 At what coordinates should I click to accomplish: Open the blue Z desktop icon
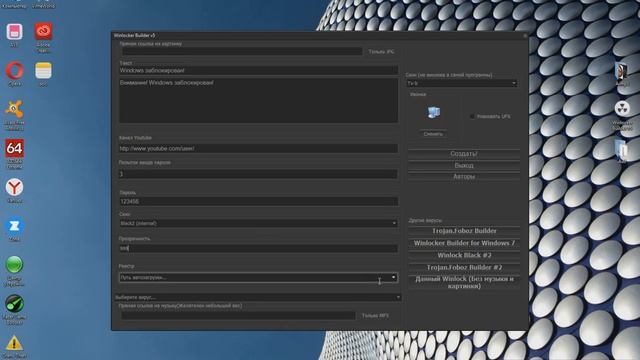pos(14,226)
